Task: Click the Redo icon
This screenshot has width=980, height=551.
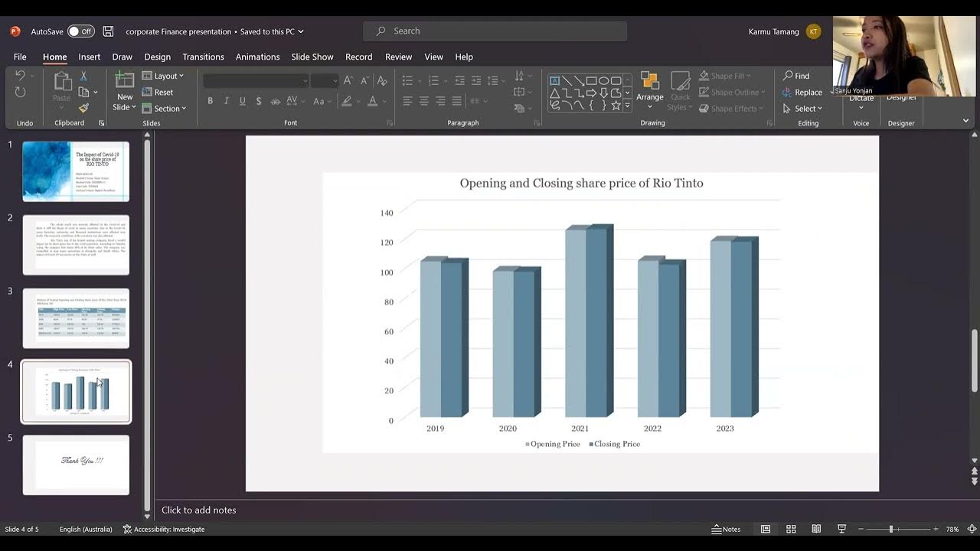Action: tap(21, 93)
